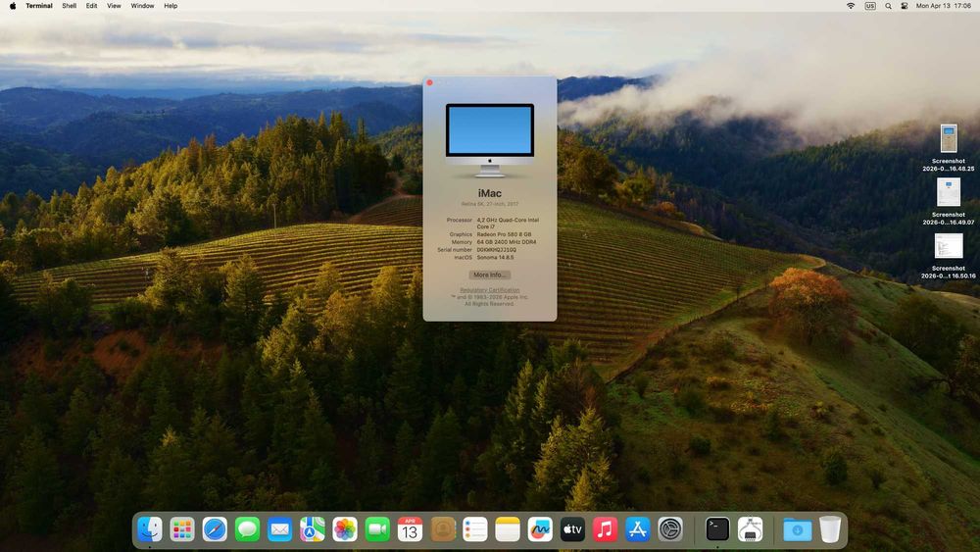
Task: Select screenshot file ending 16.50.16 on the desktop
Action: [949, 256]
